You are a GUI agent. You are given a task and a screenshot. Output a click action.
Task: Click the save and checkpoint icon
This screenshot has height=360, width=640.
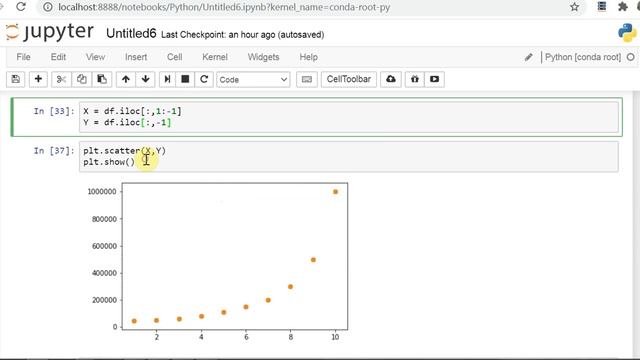[x=16, y=79]
